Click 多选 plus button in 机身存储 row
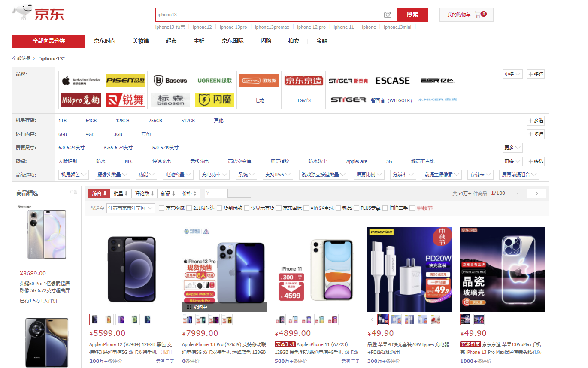588x368 pixels. (x=536, y=121)
